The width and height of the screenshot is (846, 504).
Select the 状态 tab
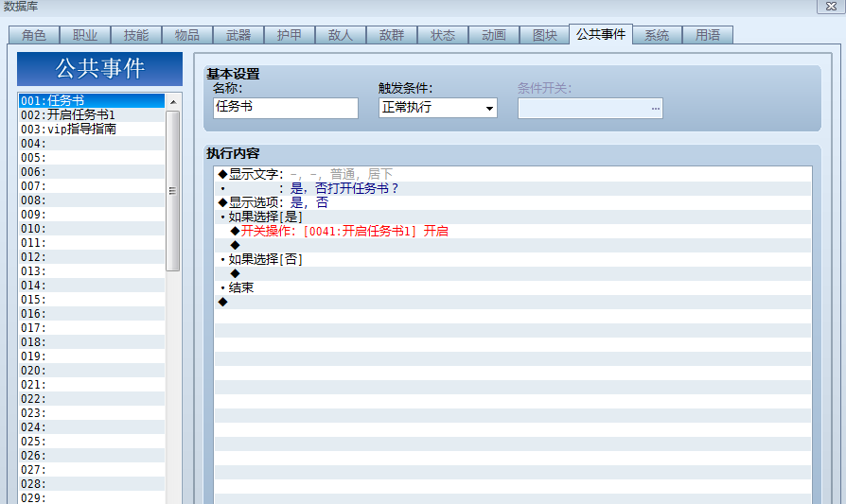[x=443, y=35]
